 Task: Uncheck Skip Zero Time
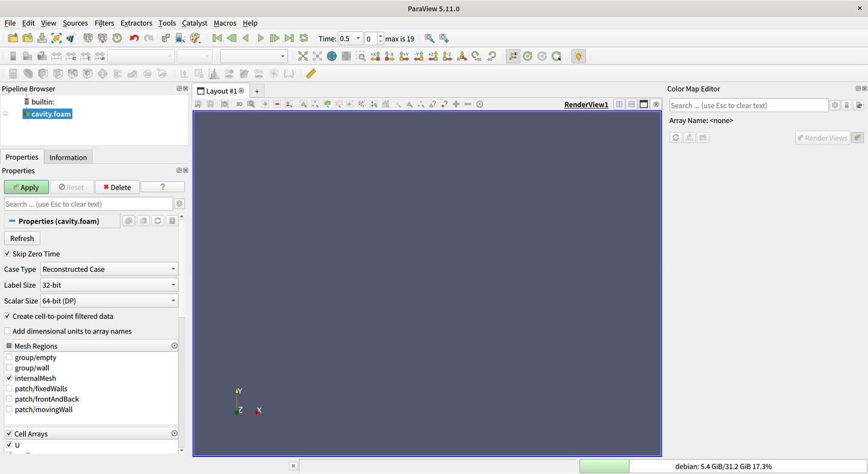(7, 254)
